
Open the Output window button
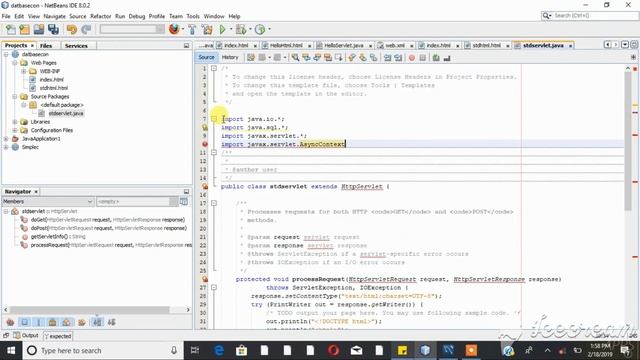(x=26, y=336)
